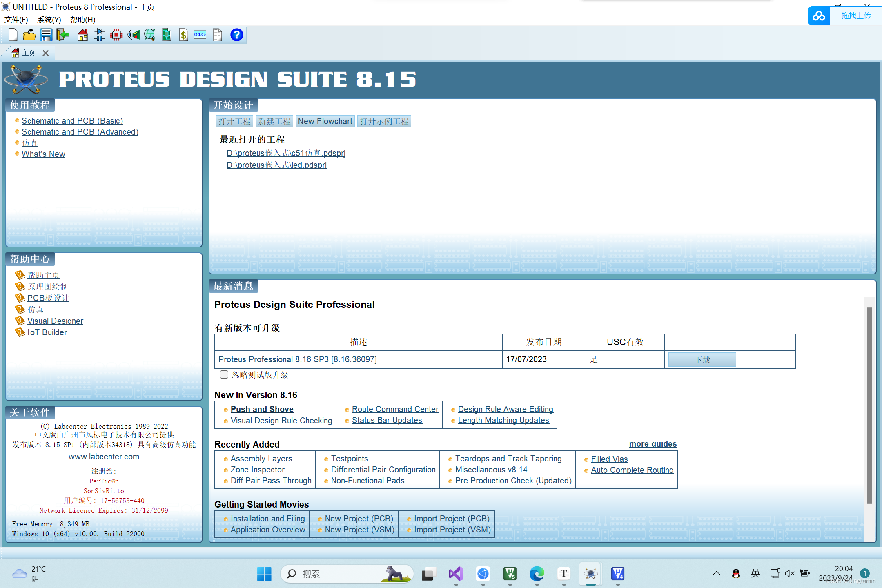This screenshot has width=882, height=588.
Task: Click the 下载 button for Proteus 8.16
Action: pyautogui.click(x=702, y=360)
